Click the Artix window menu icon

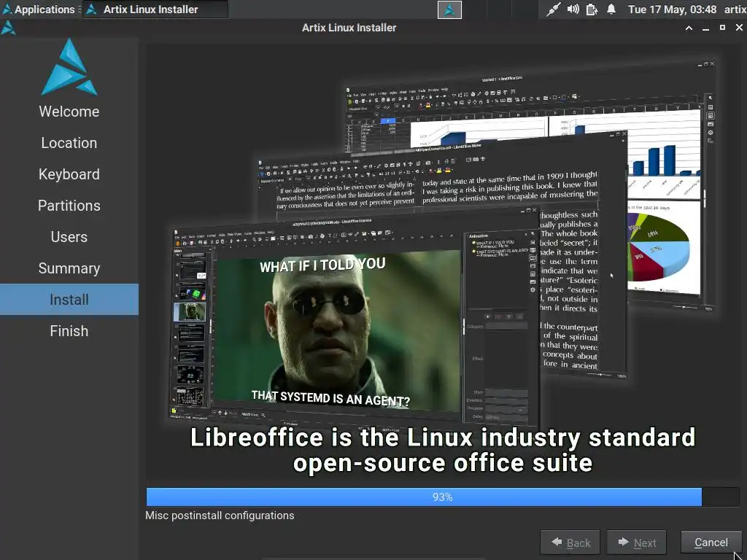8,28
